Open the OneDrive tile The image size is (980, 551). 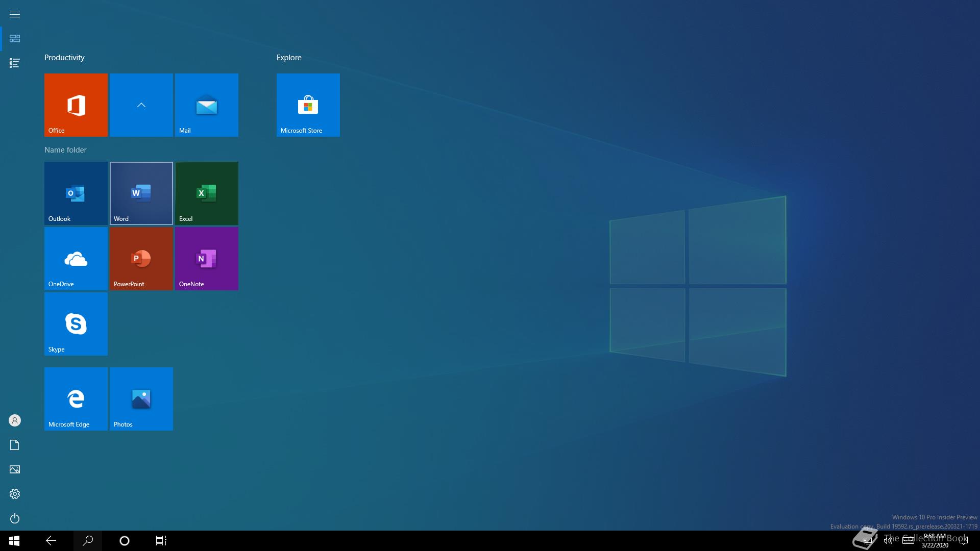coord(76,259)
